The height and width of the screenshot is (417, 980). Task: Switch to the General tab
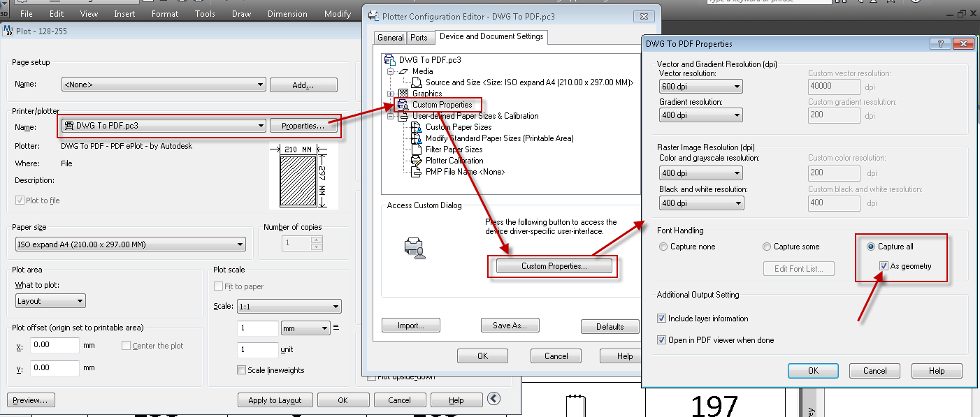click(391, 38)
